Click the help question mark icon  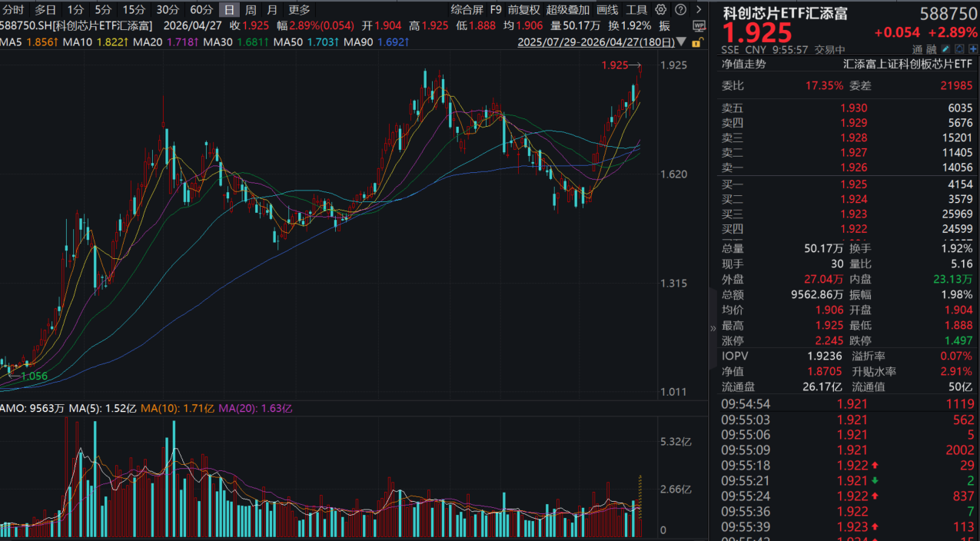(x=680, y=10)
